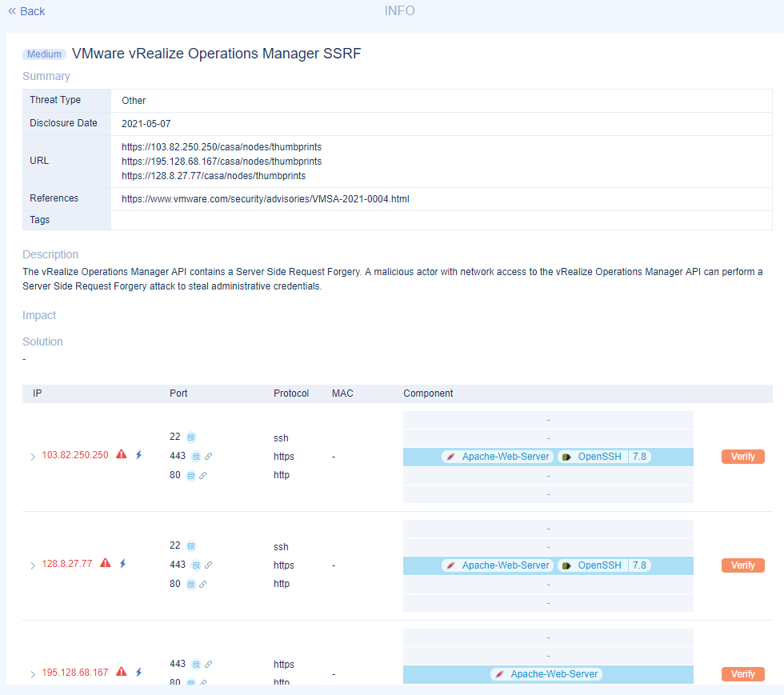
Task: Click the warning triangle icon next to 195.128.68.167
Action: 122,672
